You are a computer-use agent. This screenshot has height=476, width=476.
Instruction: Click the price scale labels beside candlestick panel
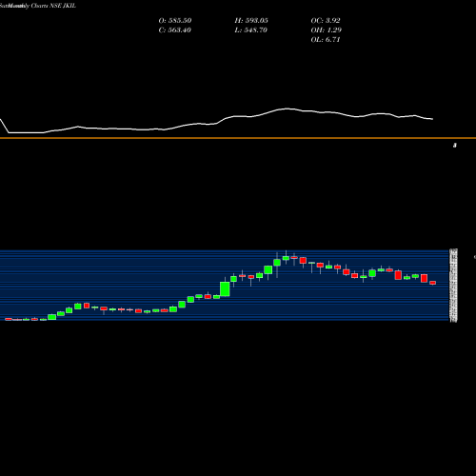pos(454,286)
